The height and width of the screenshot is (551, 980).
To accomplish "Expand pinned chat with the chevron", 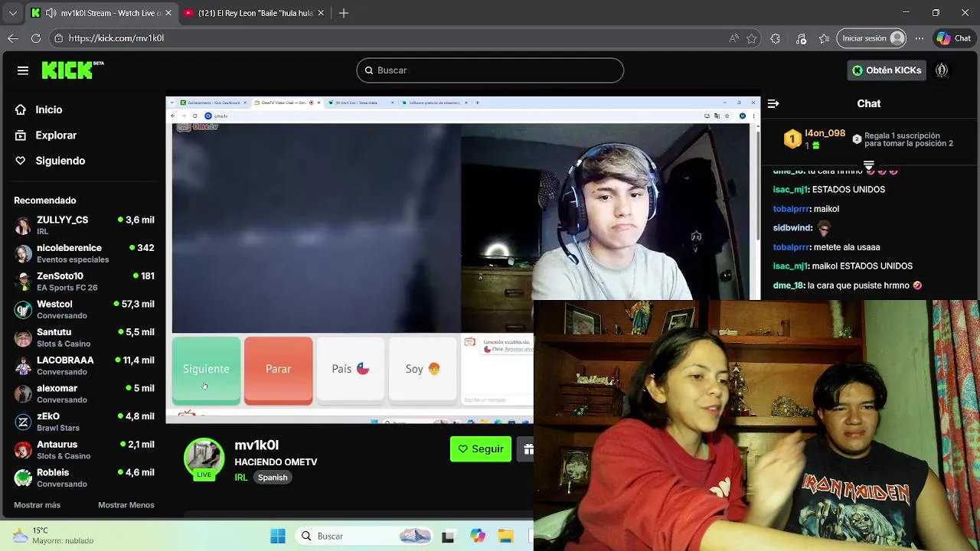I will pos(868,165).
